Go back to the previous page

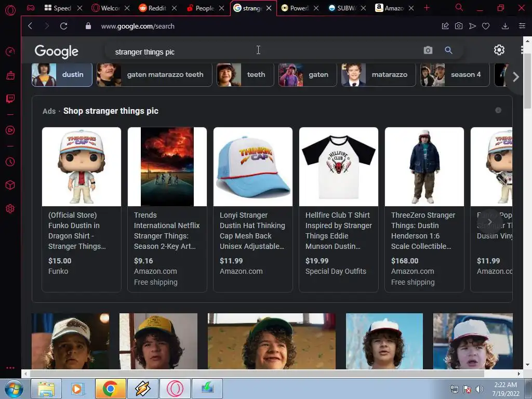(30, 26)
